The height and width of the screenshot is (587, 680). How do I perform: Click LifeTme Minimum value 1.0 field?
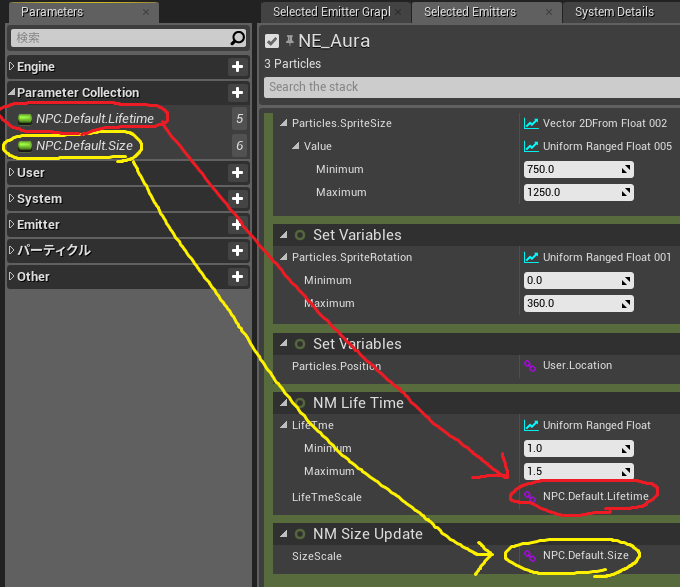[x=579, y=448]
